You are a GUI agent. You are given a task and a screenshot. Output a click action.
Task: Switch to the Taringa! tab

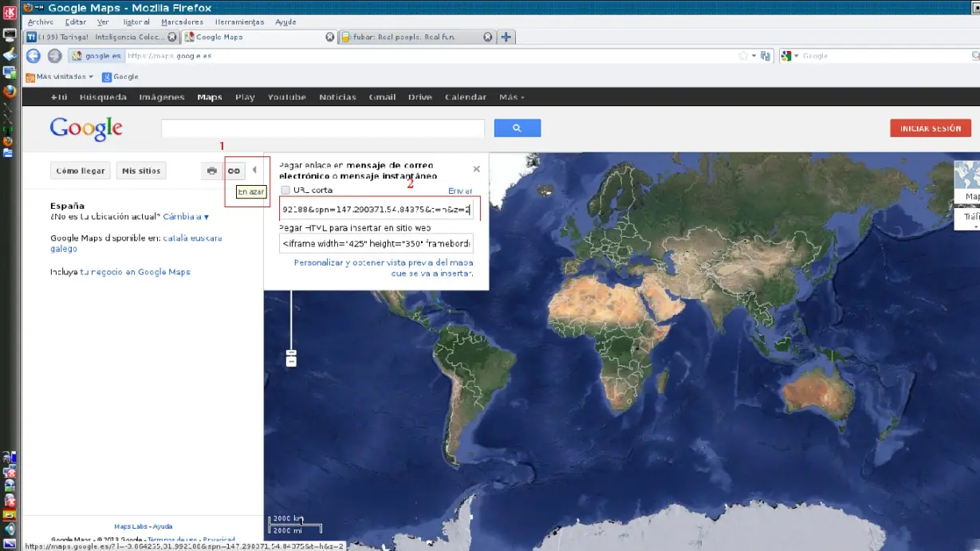[101, 37]
